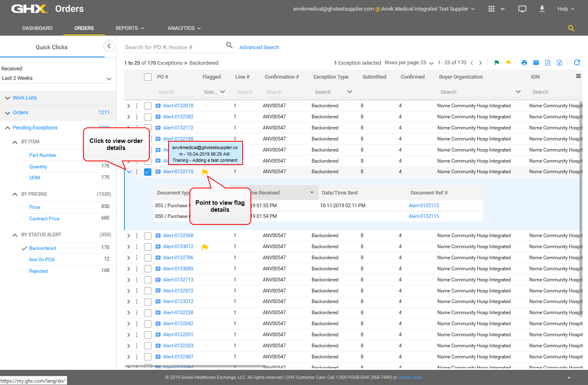
Task: Open the Not On POA filter
Action: pos(42,260)
